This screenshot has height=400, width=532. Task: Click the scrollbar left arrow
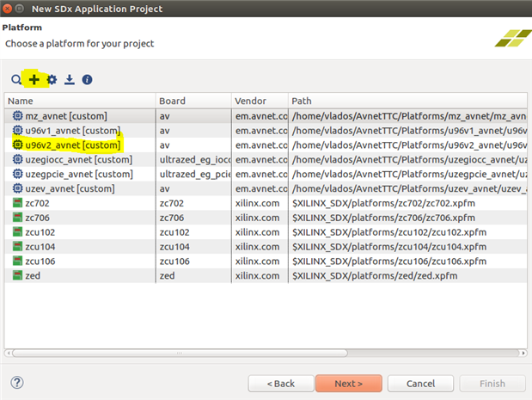click(x=8, y=354)
